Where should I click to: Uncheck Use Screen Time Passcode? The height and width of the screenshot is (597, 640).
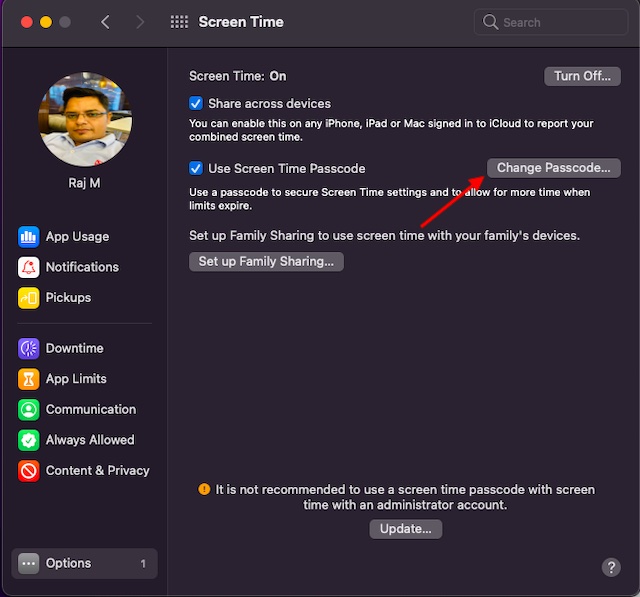tap(196, 168)
